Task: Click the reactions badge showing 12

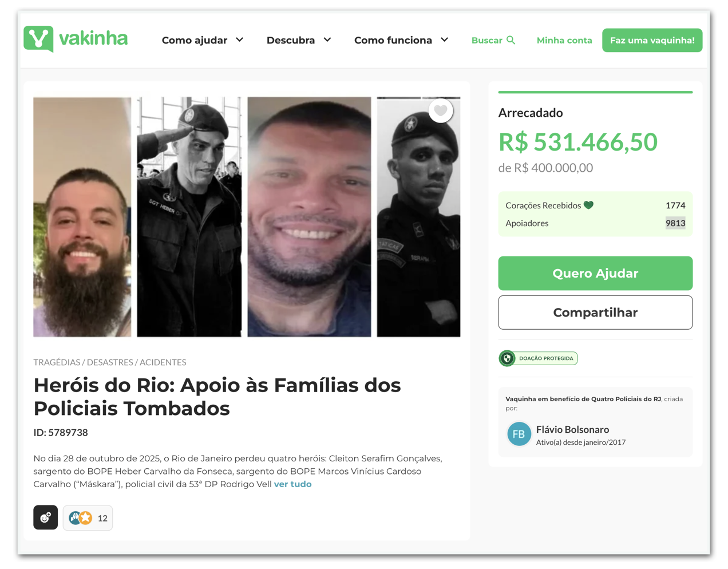Action: click(x=88, y=518)
